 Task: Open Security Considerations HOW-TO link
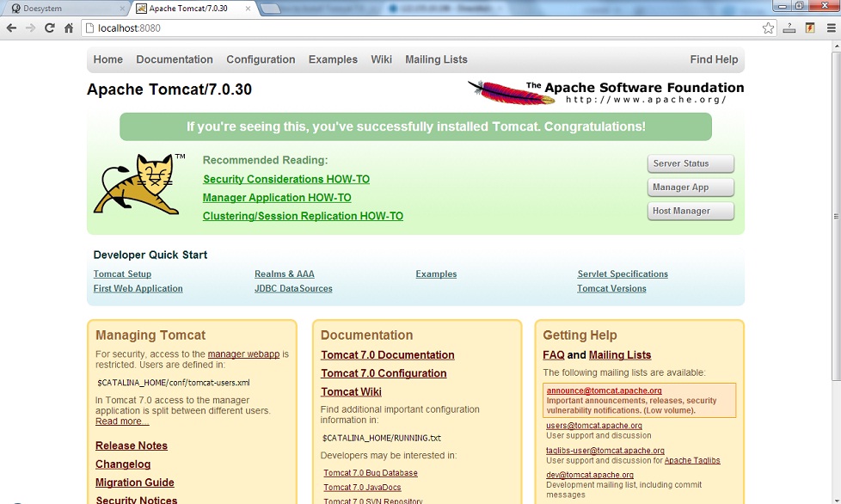286,179
